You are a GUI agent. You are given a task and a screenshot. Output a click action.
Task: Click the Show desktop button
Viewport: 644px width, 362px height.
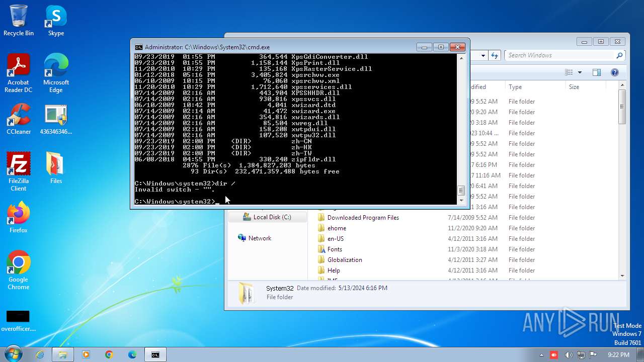click(x=640, y=354)
